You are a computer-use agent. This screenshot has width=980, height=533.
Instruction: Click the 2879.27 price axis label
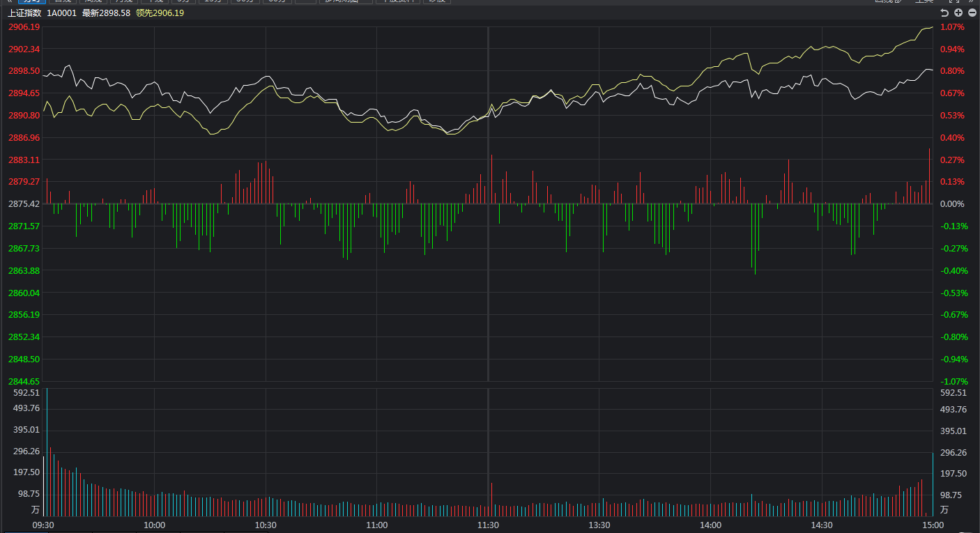click(x=24, y=182)
